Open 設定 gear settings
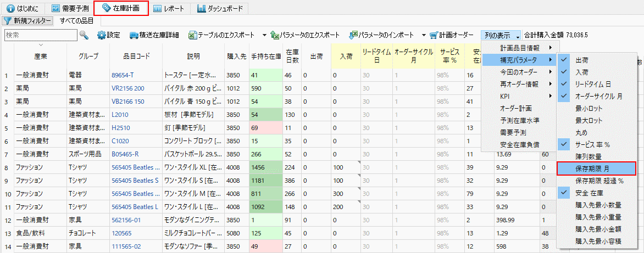The image size is (644, 253). (102, 35)
